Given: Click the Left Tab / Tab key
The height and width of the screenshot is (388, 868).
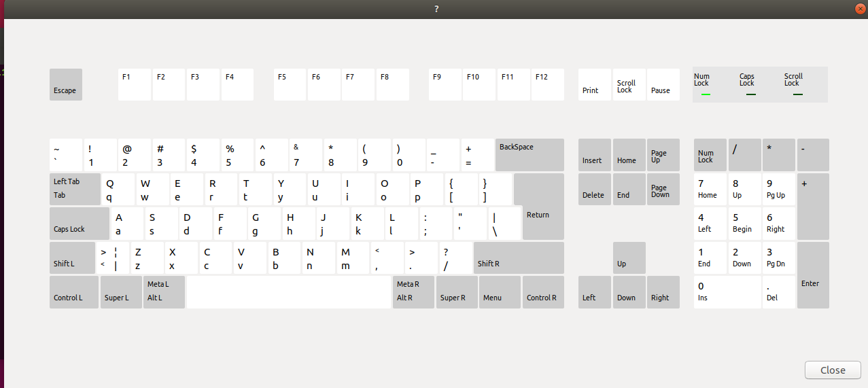Looking at the screenshot, I should click(75, 189).
